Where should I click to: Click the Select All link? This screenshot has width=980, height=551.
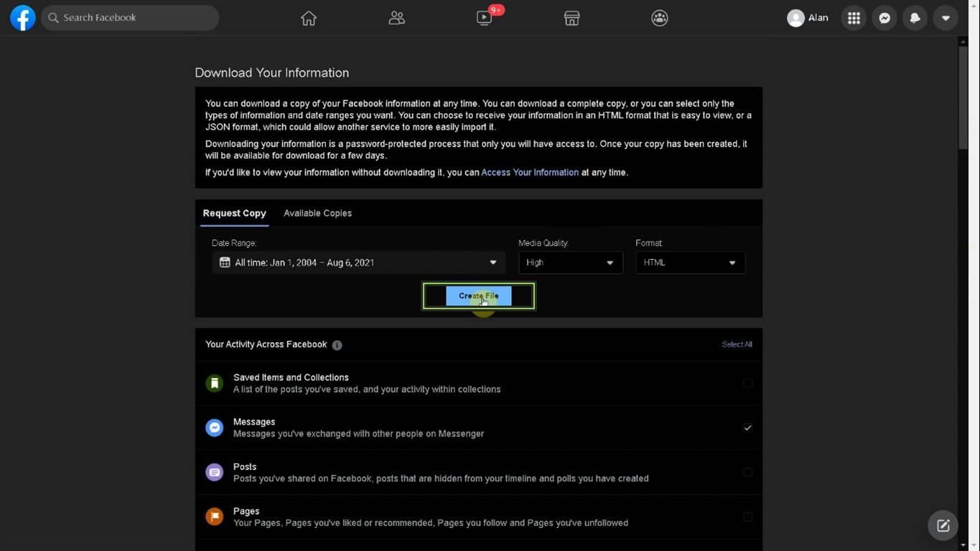[x=737, y=344]
